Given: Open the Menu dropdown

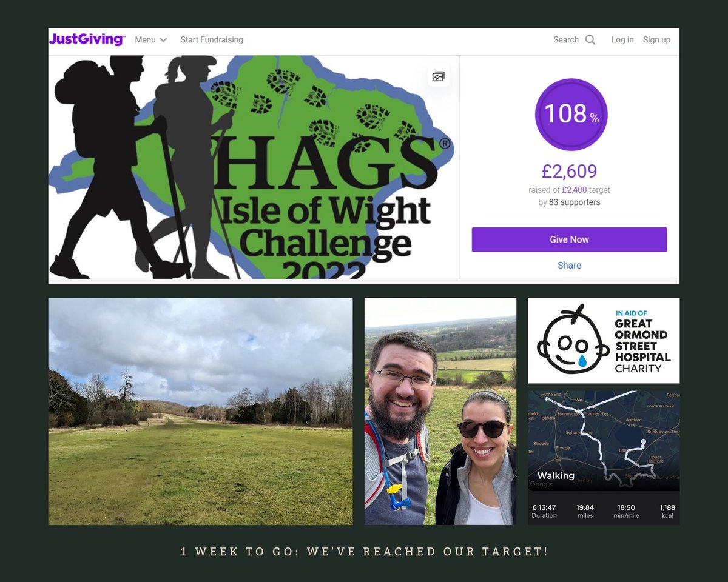Looking at the screenshot, I should 150,39.
